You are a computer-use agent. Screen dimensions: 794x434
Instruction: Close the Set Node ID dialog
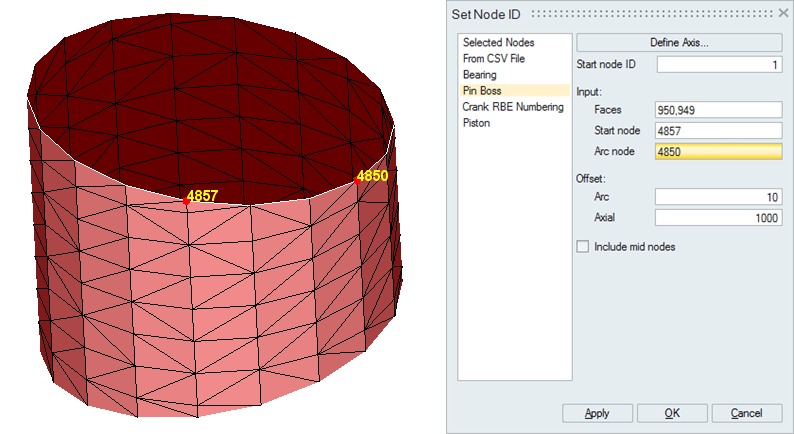click(781, 13)
